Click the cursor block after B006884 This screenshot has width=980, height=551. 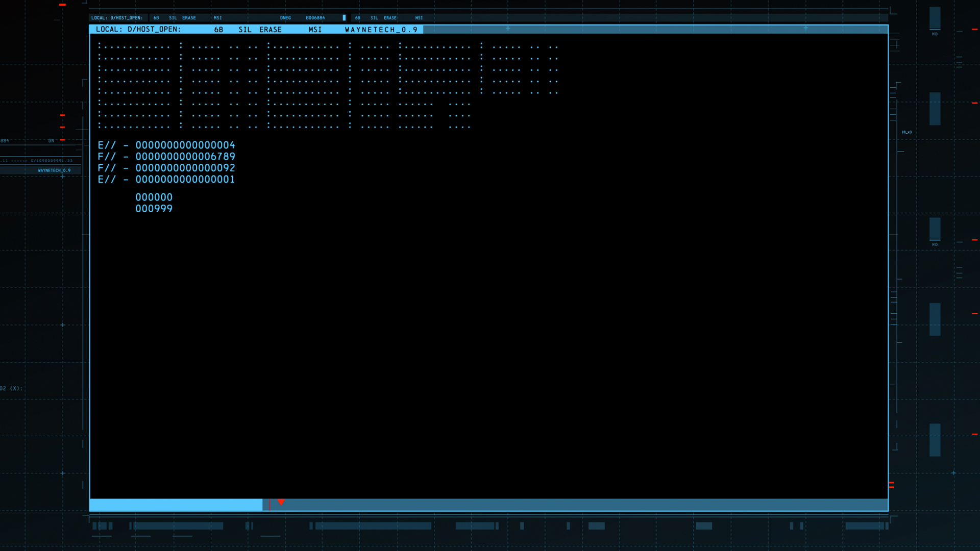click(344, 18)
